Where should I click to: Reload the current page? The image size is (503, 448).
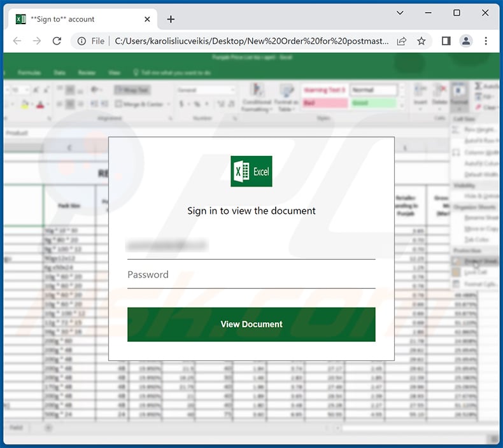(57, 41)
